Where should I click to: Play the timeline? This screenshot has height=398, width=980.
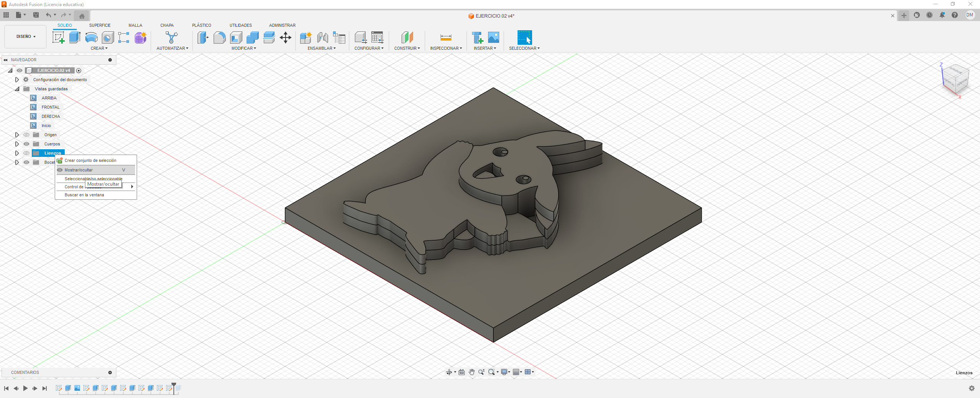click(25, 388)
